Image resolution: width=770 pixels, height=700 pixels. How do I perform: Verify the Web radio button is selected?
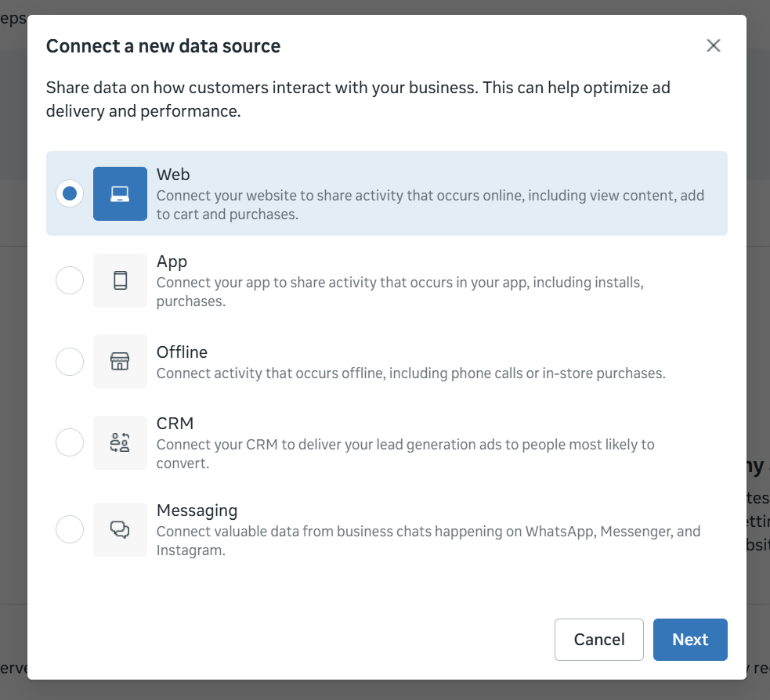pyautogui.click(x=70, y=193)
